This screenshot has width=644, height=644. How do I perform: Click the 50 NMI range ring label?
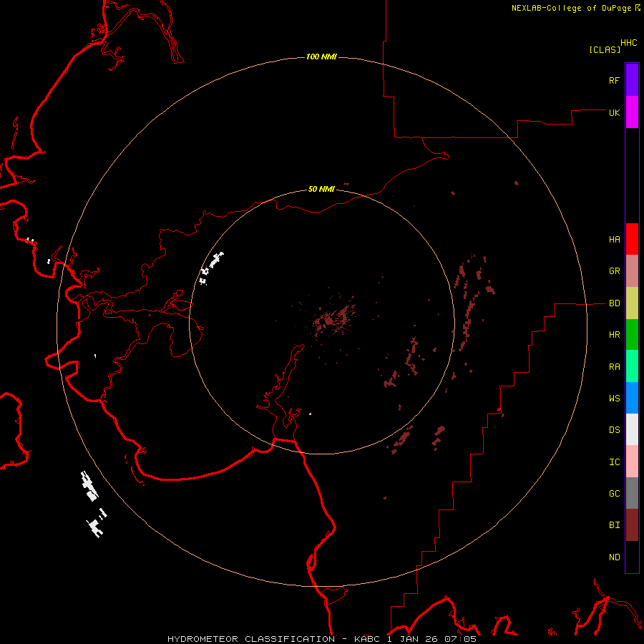click(x=321, y=190)
